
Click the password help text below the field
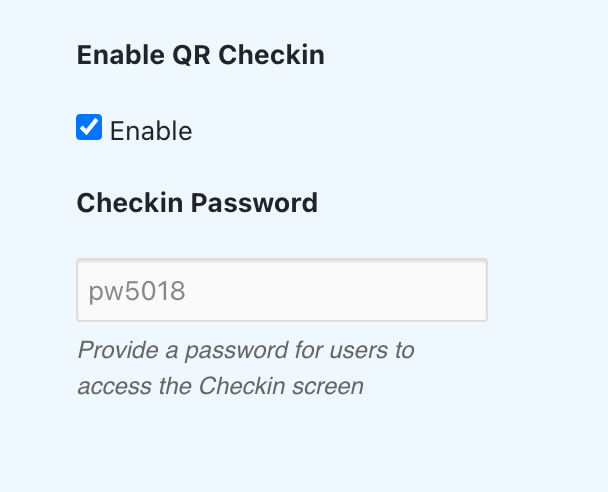click(245, 367)
